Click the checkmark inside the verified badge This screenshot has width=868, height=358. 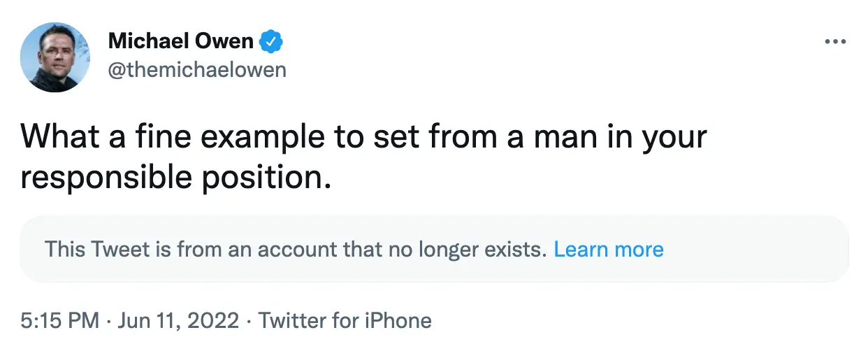[x=271, y=42]
